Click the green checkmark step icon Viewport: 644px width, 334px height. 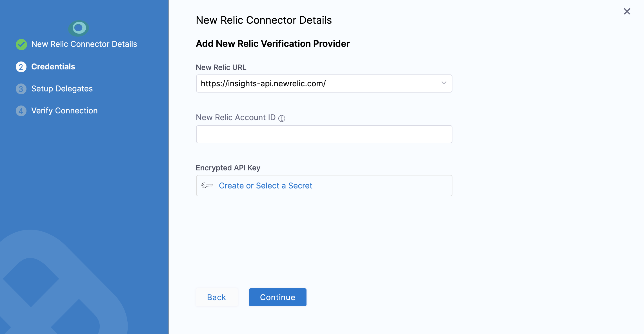tap(21, 44)
